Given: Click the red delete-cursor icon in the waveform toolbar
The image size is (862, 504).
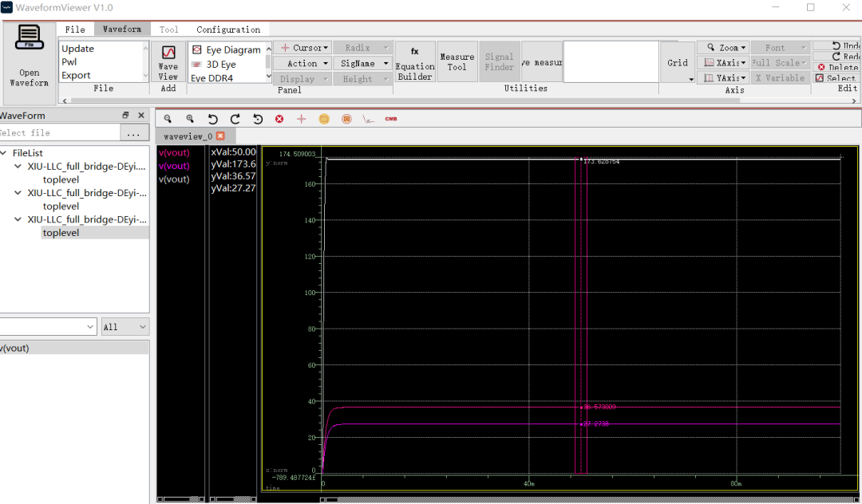Looking at the screenshot, I should click(279, 118).
